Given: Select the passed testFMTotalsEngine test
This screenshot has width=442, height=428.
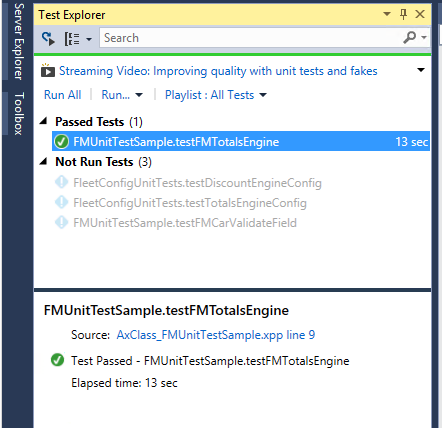Looking at the screenshot, I should (241, 142).
